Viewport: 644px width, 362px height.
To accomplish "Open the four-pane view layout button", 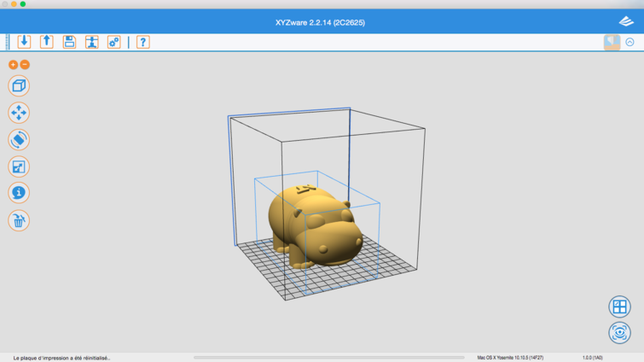I will tap(619, 307).
